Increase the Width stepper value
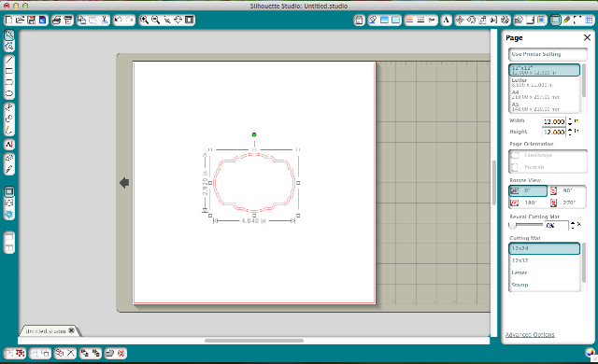Image resolution: width=598 pixels, height=364 pixels. tap(570, 119)
